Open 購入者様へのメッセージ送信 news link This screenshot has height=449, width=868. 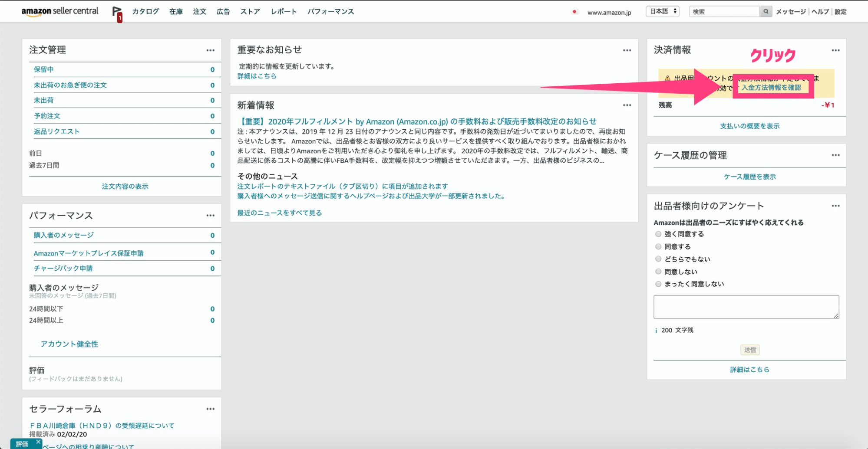click(x=372, y=196)
